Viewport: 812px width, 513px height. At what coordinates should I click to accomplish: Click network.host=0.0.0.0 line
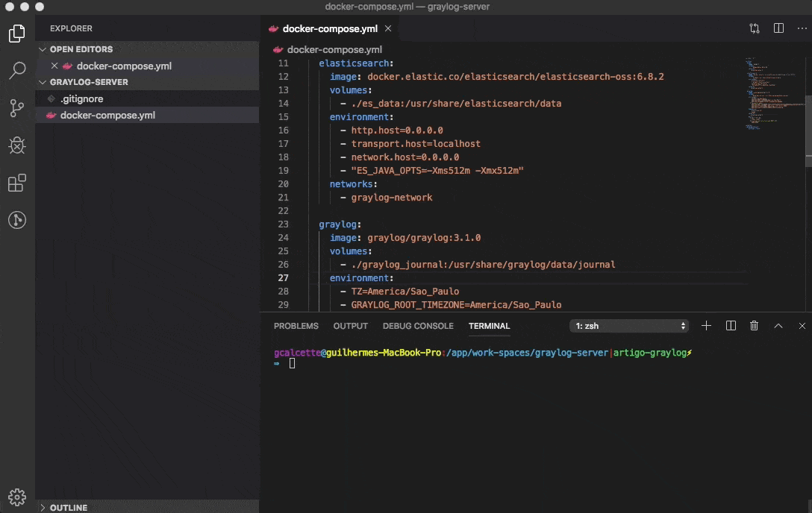[x=405, y=157]
